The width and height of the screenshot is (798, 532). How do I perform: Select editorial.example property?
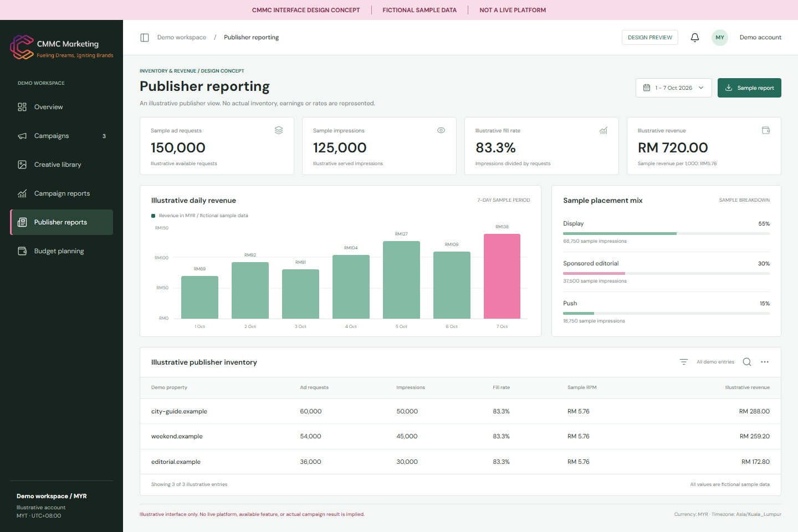click(x=176, y=462)
